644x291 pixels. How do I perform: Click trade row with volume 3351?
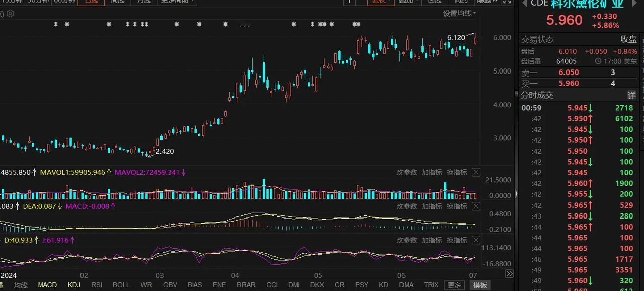(x=578, y=270)
